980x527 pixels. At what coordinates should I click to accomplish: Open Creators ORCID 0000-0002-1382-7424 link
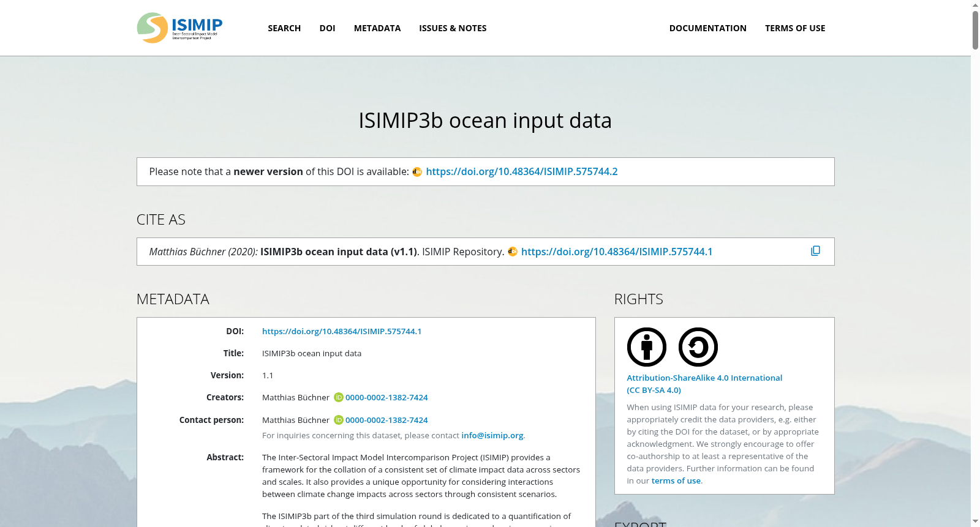point(386,397)
